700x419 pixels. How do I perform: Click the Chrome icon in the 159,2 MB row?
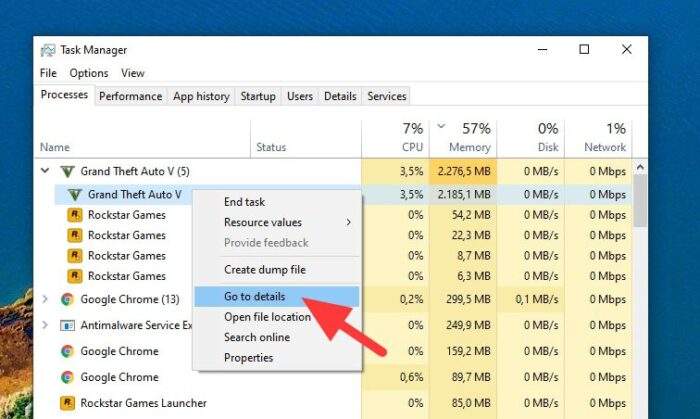tap(67, 351)
